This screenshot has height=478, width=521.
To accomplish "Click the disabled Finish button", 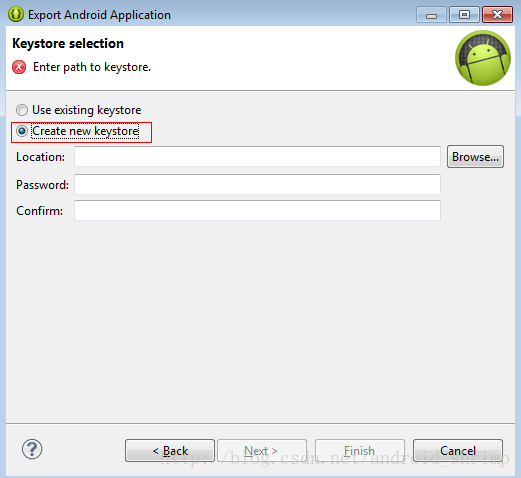I will [x=360, y=450].
